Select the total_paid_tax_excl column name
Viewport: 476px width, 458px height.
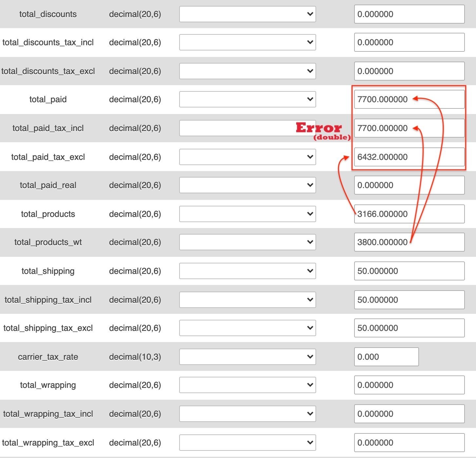click(x=48, y=157)
